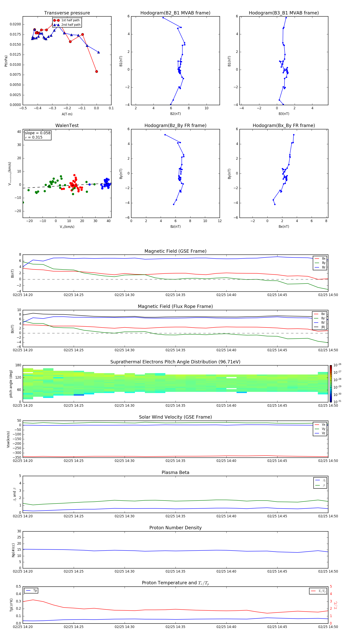Click the 'A(T·m)' x-axis label
351x644 pixels.
67,114
